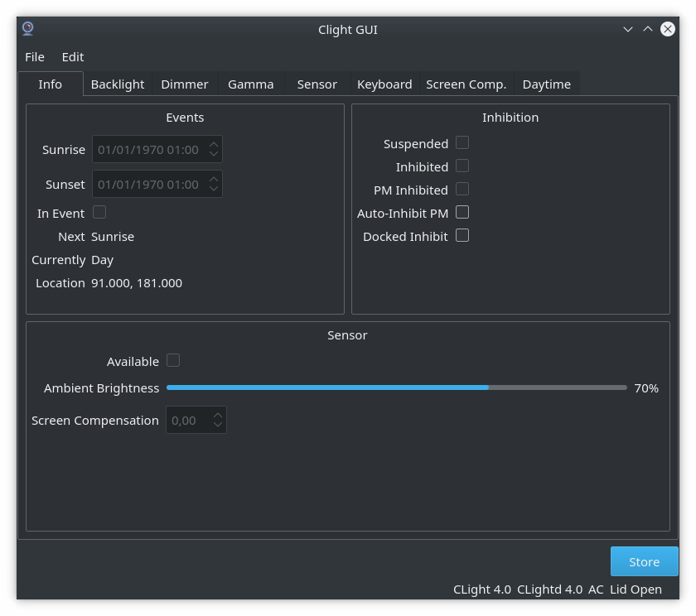
Task: Open the Screen Comp. tab
Action: point(466,84)
